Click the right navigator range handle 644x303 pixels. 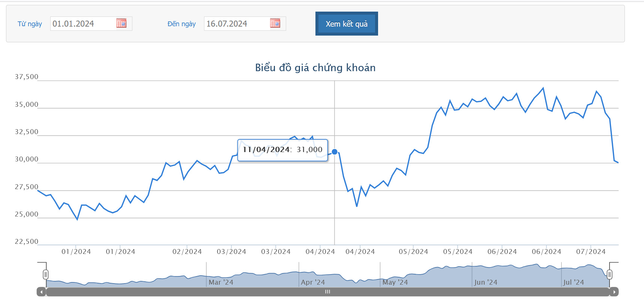coord(609,275)
